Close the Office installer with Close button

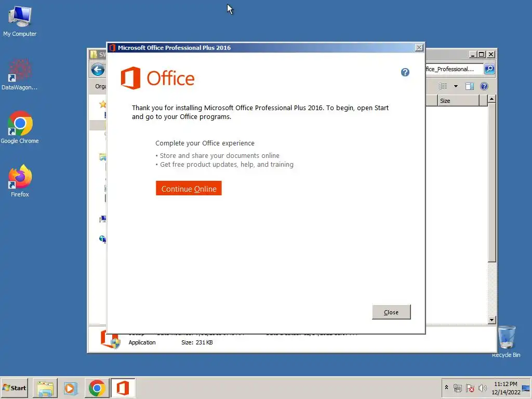tap(391, 312)
